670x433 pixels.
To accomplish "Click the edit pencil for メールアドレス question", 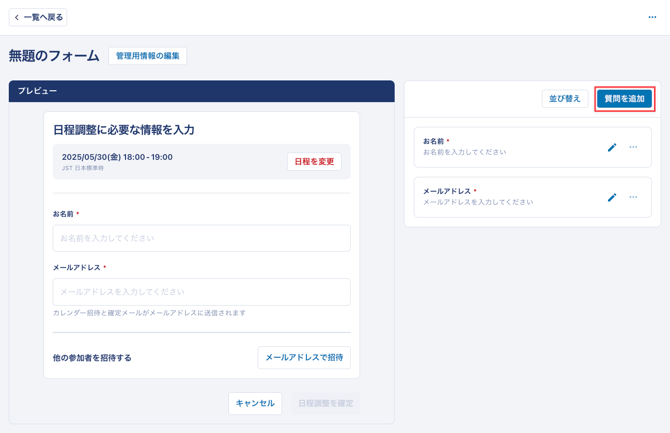I will coord(612,197).
